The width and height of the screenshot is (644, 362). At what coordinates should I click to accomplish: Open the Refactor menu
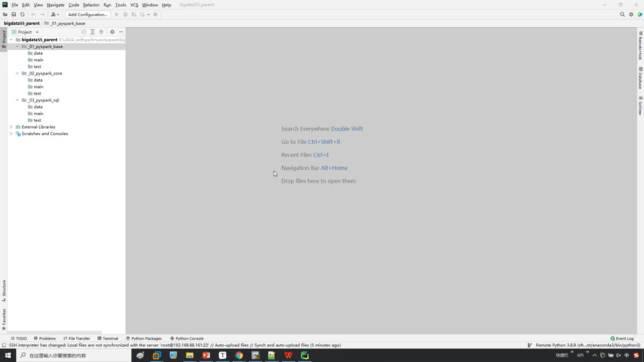pos(91,5)
